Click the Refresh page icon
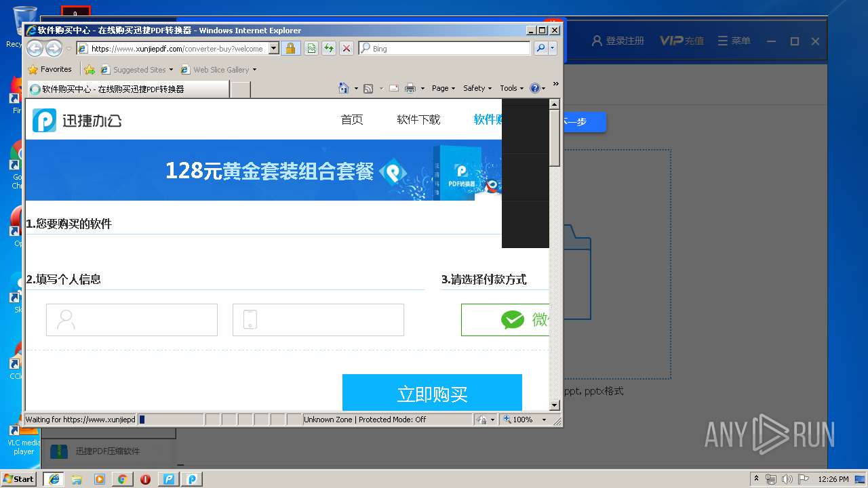This screenshot has width=868, height=488. pyautogui.click(x=329, y=48)
